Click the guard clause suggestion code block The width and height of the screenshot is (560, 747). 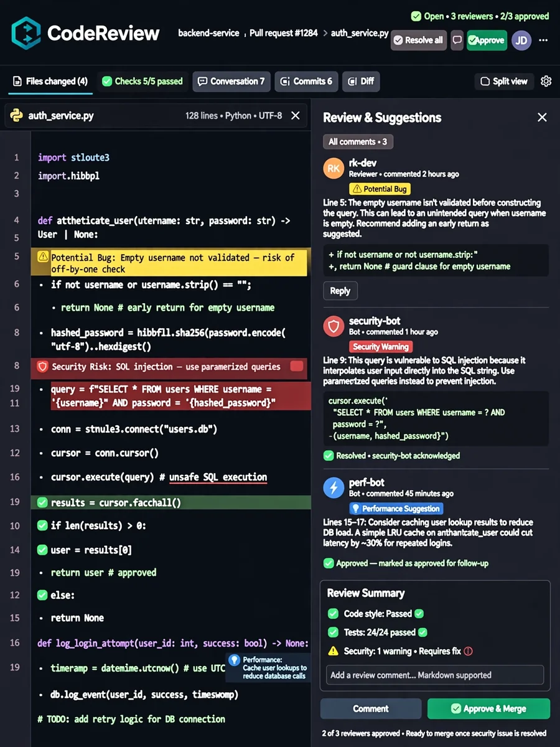pyautogui.click(x=436, y=260)
